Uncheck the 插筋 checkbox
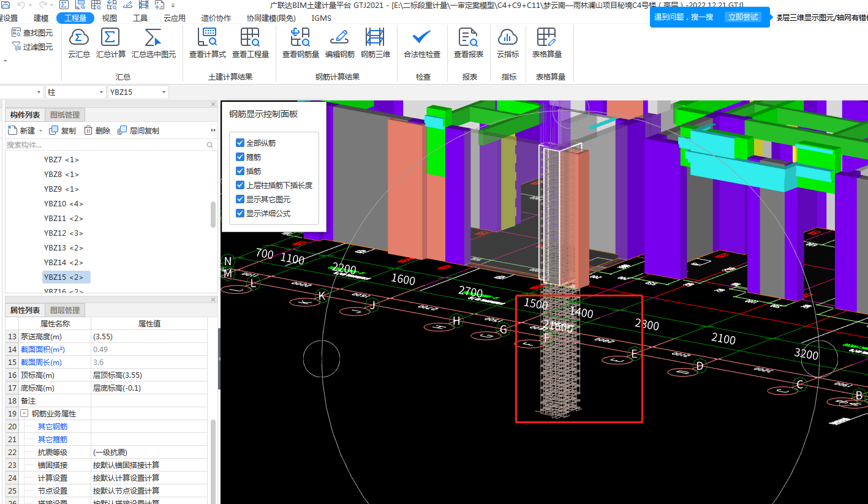Screen dimensions: 868x504 coord(240,171)
